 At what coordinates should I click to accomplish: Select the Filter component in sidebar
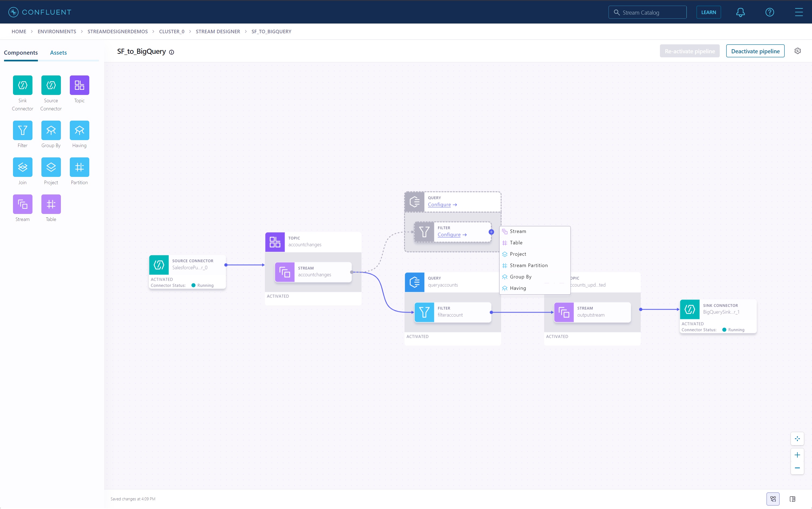22,130
